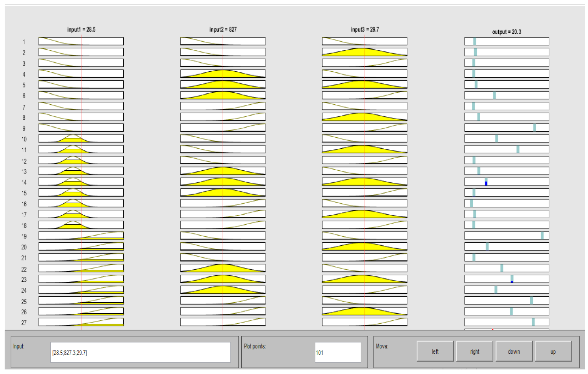The width and height of the screenshot is (588, 374).
Task: Select rule number 25
Action: coord(24,301)
